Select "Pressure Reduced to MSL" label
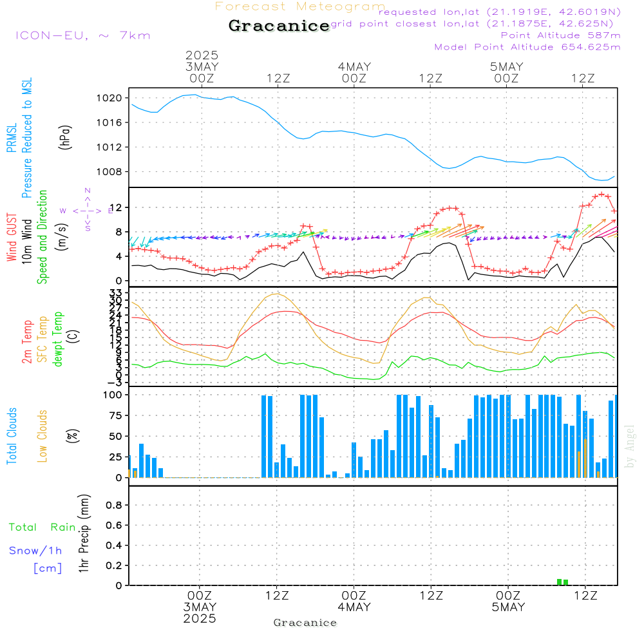 [26, 138]
